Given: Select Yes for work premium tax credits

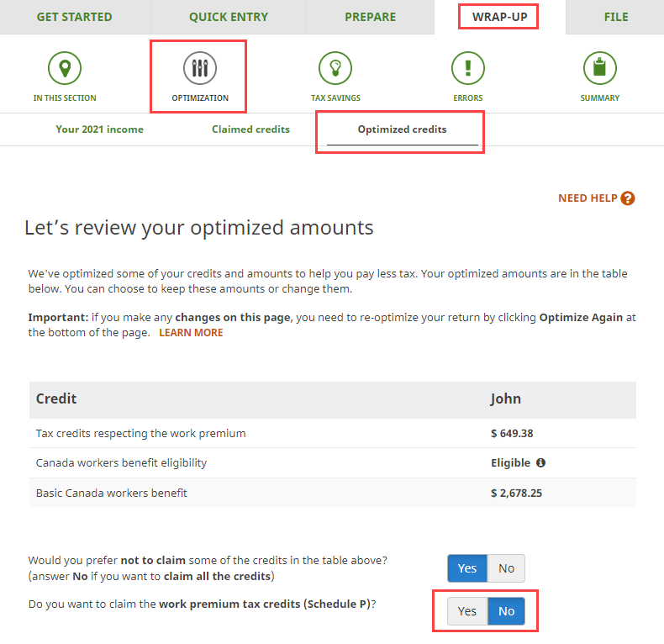Looking at the screenshot, I should [467, 611].
